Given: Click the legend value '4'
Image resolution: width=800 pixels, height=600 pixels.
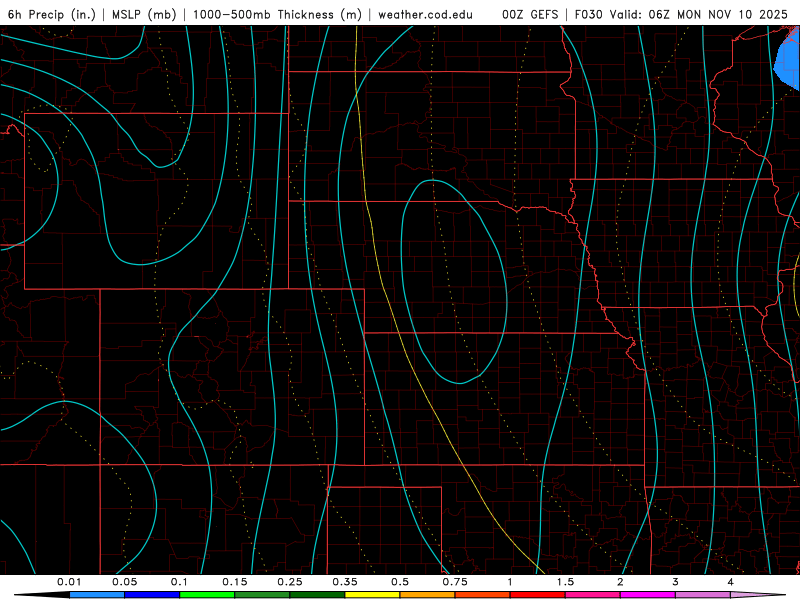Looking at the screenshot, I should [731, 582].
